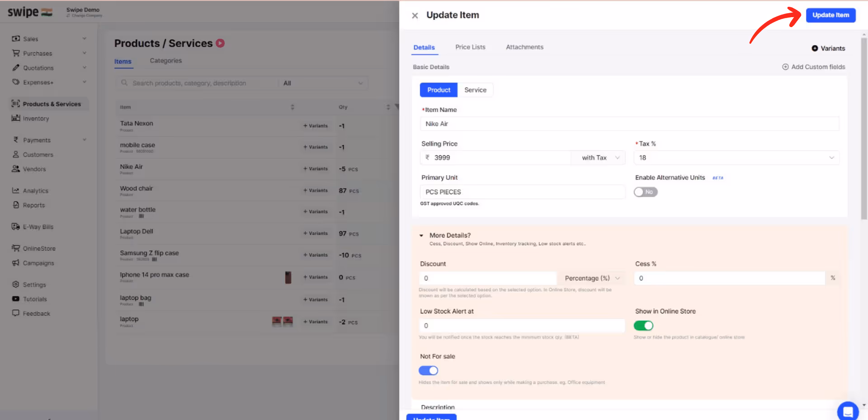868x420 pixels.
Task: Click the Item Name input field
Action: point(629,124)
